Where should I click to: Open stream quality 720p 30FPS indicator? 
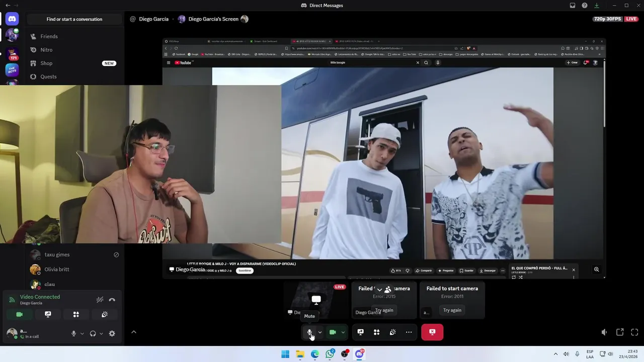[x=608, y=19]
